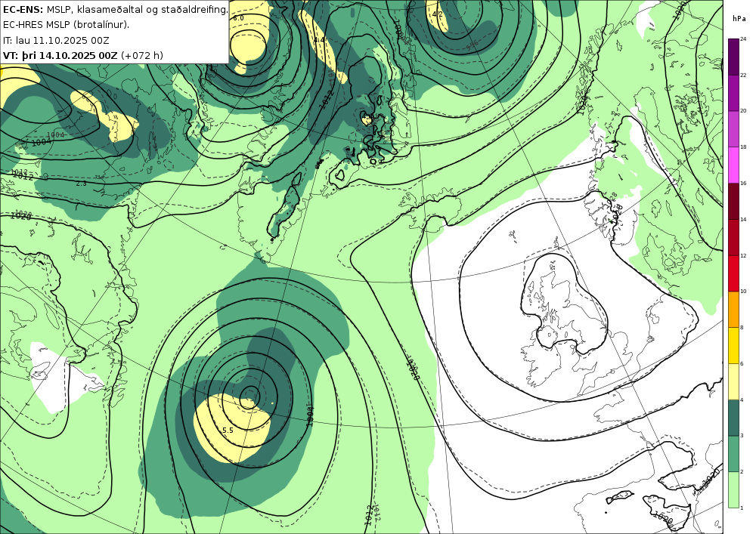This screenshot has height=534, width=756.
Task: Click the light green 1–2 hPa legend swatch
Action: 733,489
